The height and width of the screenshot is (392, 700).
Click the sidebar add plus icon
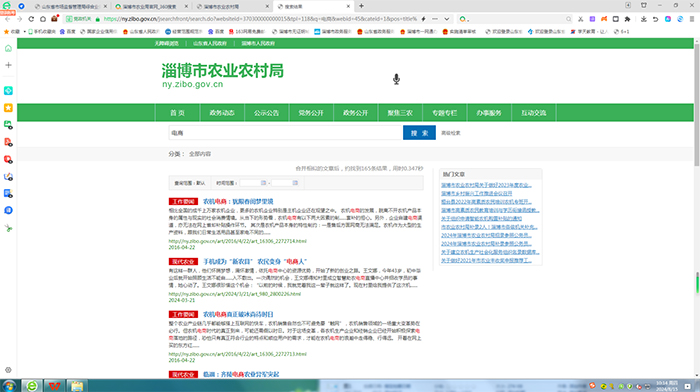click(8, 65)
